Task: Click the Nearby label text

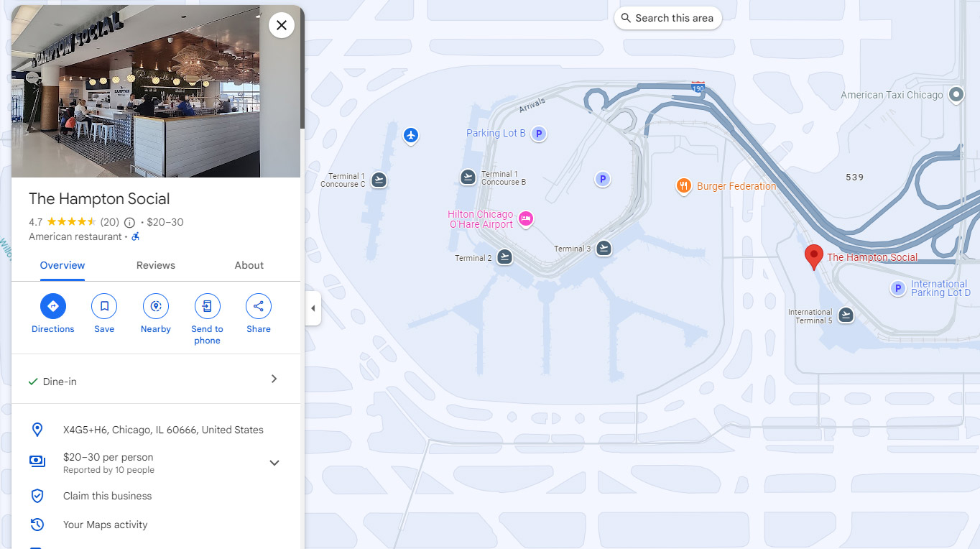Action: [x=156, y=329]
